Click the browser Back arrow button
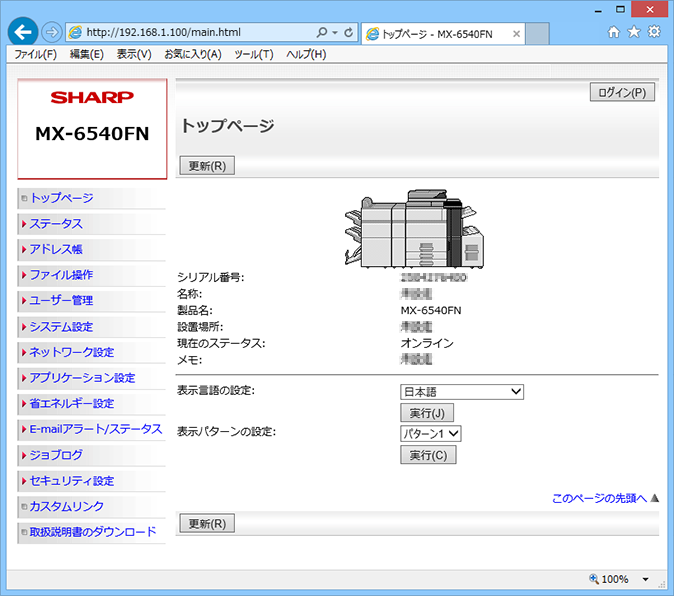Viewport: 674px width, 596px height. 23,32
